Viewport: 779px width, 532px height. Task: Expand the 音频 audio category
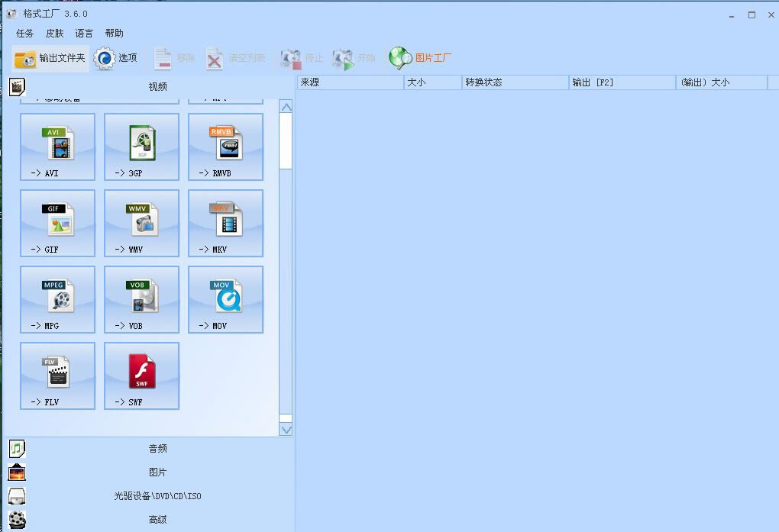click(x=157, y=449)
